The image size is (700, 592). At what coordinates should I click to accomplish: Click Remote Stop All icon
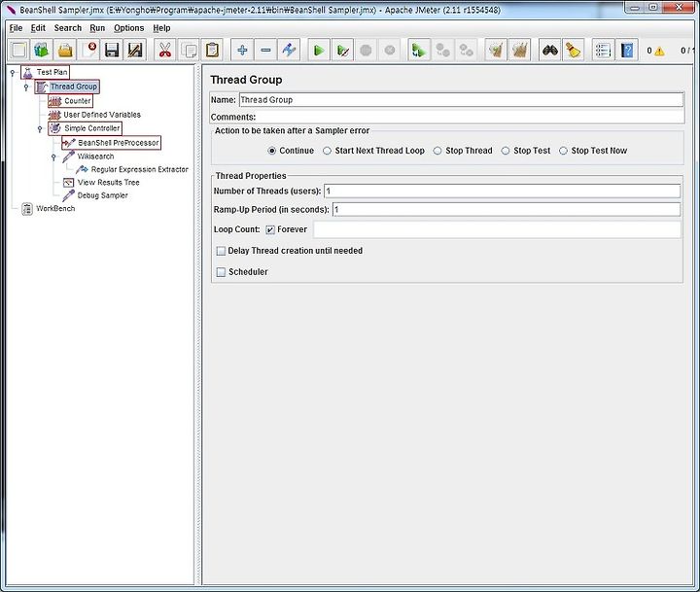(x=442, y=50)
